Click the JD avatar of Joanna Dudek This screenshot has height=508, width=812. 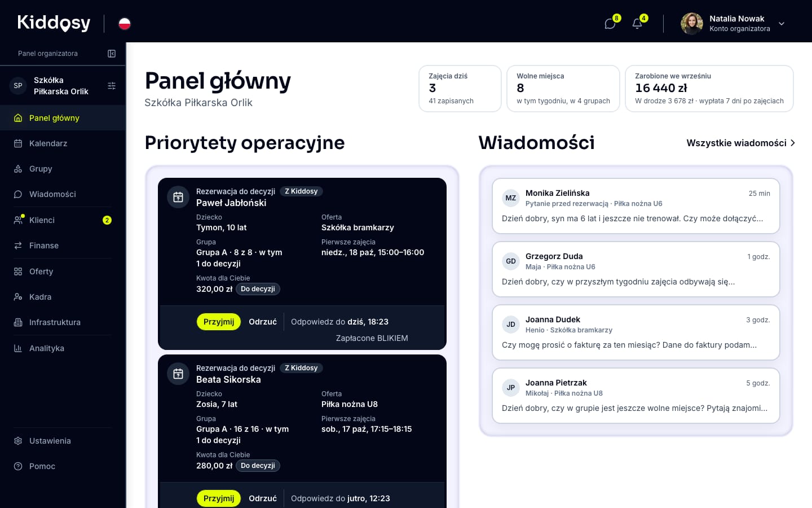511,325
